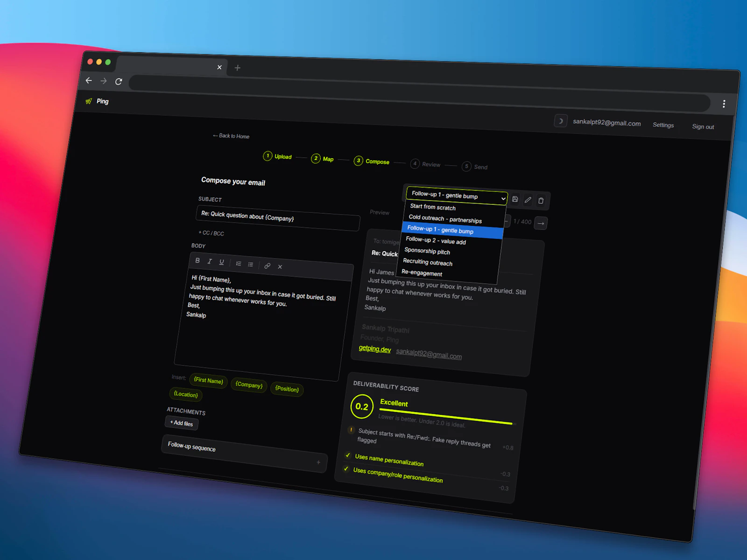Click the account email sankalpt92@gmail.com

pyautogui.click(x=606, y=123)
